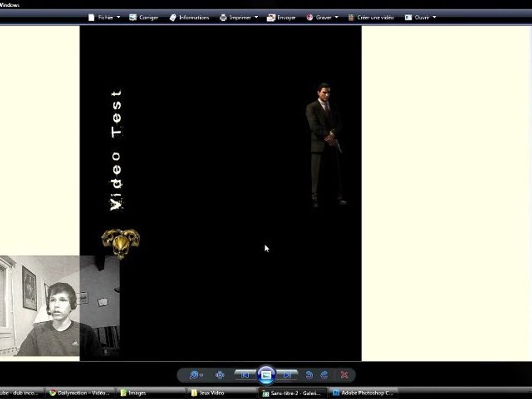The width and height of the screenshot is (532, 399).
Task: Open the Ouvrir menu
Action: (421, 17)
